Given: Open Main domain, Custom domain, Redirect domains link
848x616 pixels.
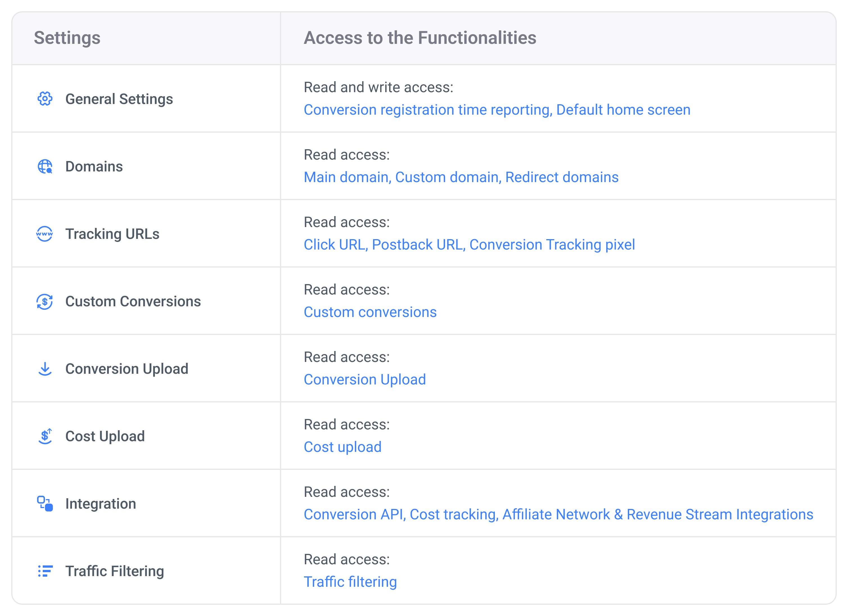Looking at the screenshot, I should pos(461,177).
